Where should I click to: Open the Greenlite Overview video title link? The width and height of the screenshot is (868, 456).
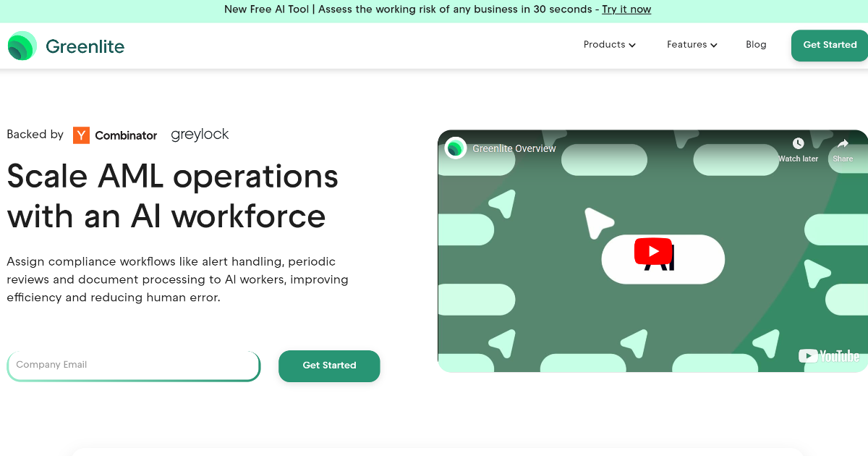click(x=514, y=148)
